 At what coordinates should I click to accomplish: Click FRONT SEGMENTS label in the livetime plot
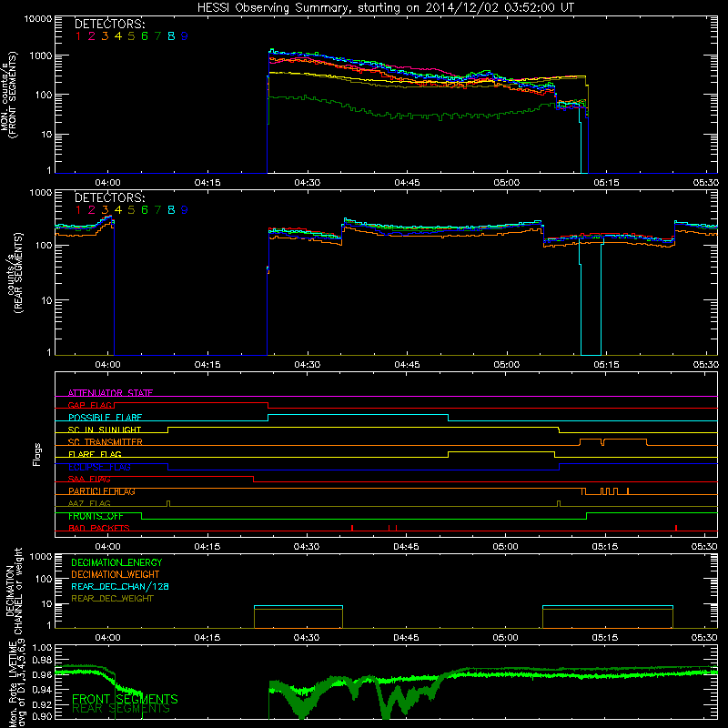[x=125, y=699]
